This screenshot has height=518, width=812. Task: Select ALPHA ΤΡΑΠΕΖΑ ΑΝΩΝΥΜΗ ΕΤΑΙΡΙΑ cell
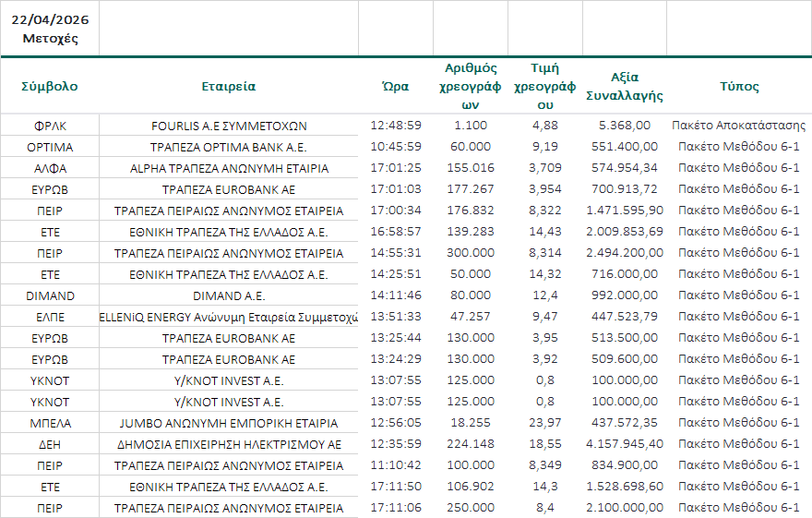(x=229, y=168)
